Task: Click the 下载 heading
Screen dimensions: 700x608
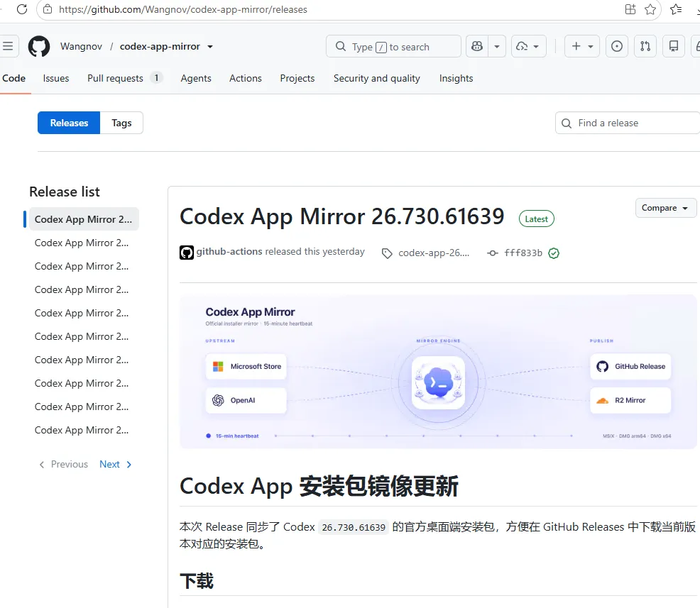Action: tap(197, 581)
